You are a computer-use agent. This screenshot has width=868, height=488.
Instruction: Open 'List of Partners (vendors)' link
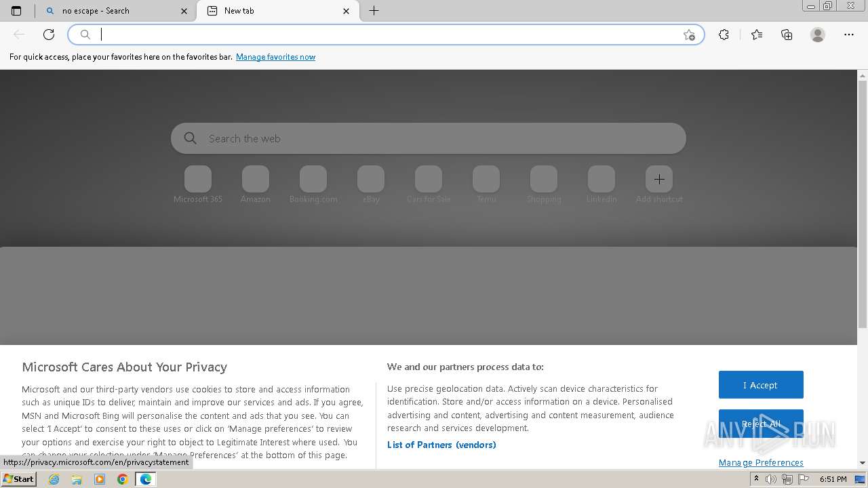tap(441, 445)
